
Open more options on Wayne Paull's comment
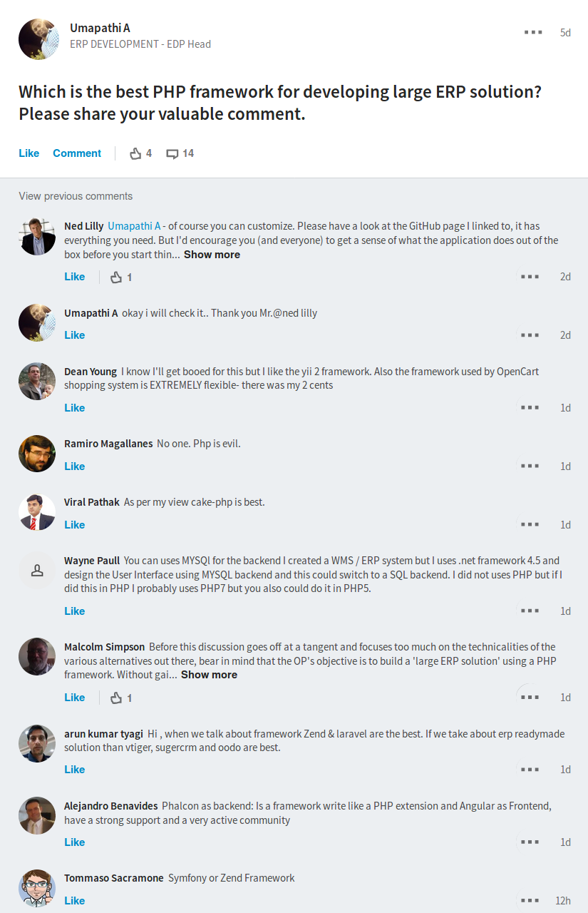pyautogui.click(x=530, y=611)
